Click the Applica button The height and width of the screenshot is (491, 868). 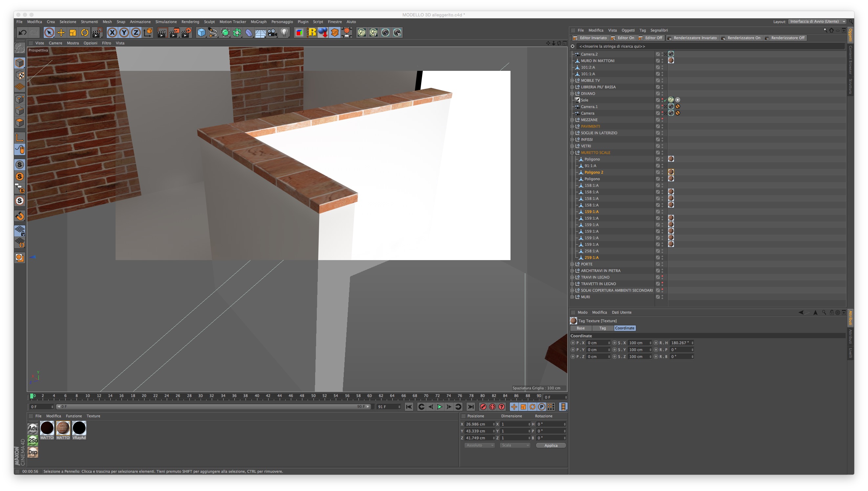coord(551,445)
